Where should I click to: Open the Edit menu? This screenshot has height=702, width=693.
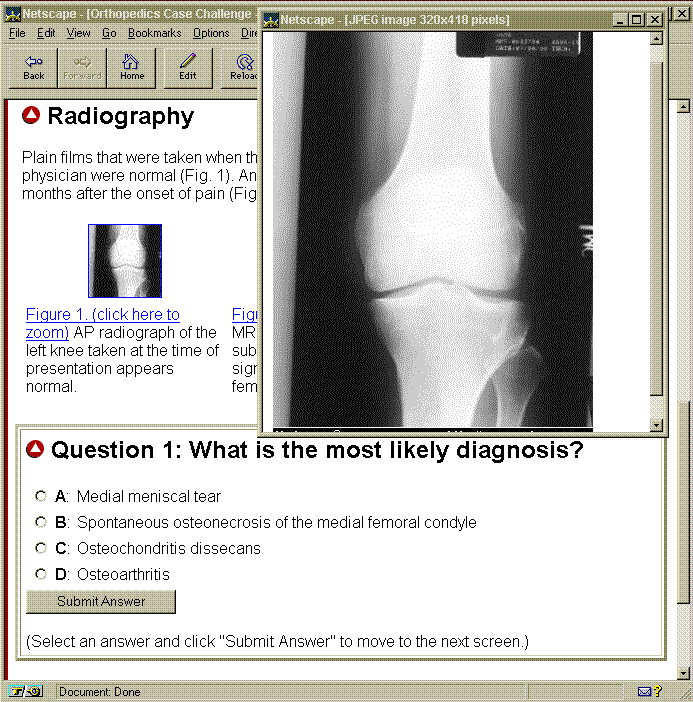pyautogui.click(x=46, y=33)
